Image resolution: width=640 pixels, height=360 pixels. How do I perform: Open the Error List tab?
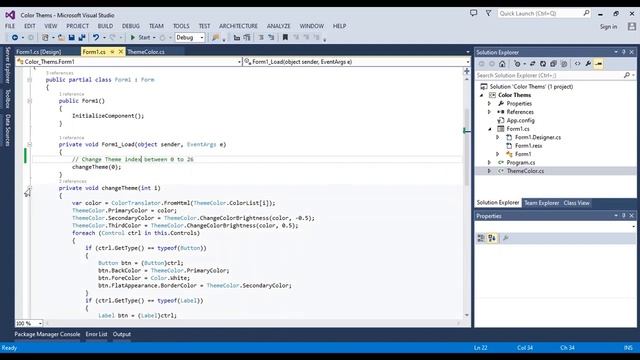tap(96, 334)
